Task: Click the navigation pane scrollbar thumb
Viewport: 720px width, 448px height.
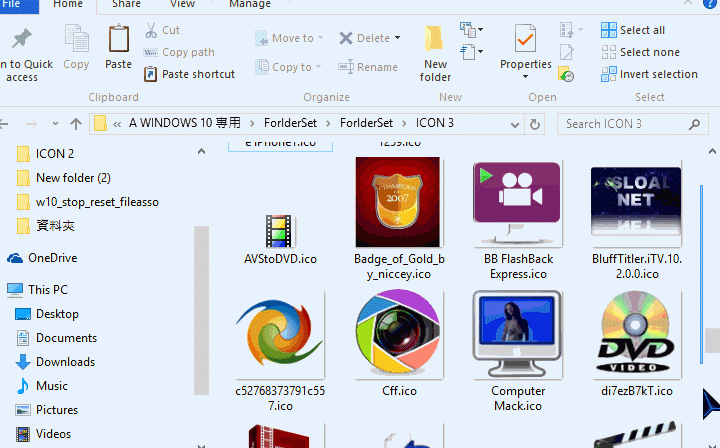Action: point(201,310)
